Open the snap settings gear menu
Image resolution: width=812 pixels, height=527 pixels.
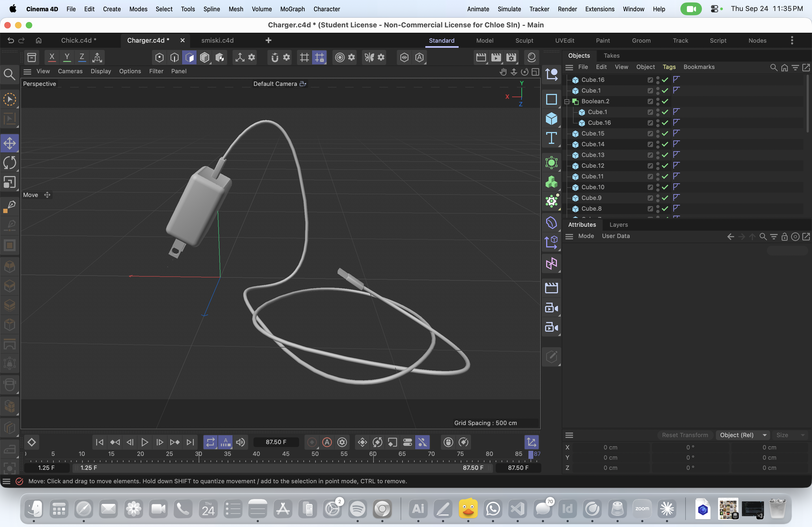pyautogui.click(x=287, y=57)
